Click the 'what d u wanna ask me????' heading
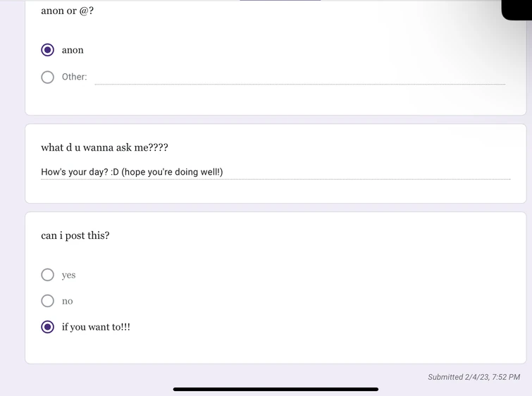 tap(104, 147)
